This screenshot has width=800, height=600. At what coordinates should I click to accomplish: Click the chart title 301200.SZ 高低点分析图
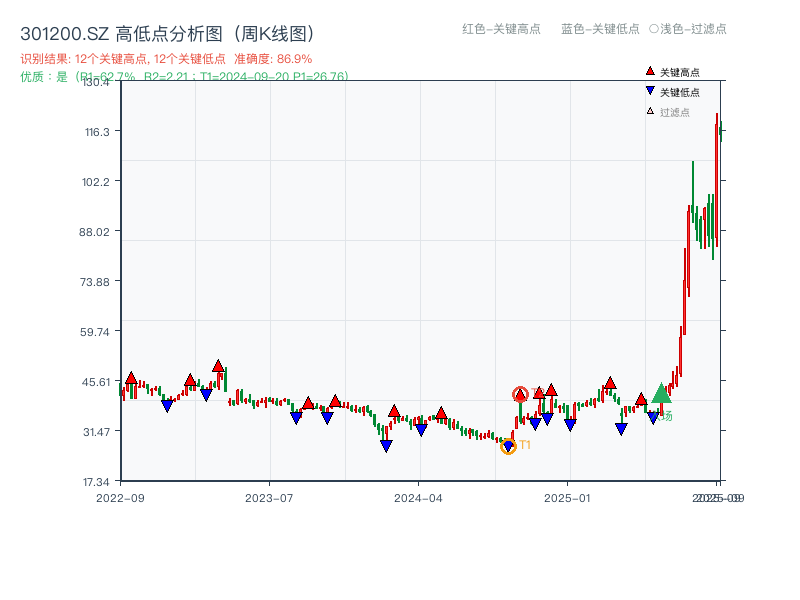coord(167,34)
